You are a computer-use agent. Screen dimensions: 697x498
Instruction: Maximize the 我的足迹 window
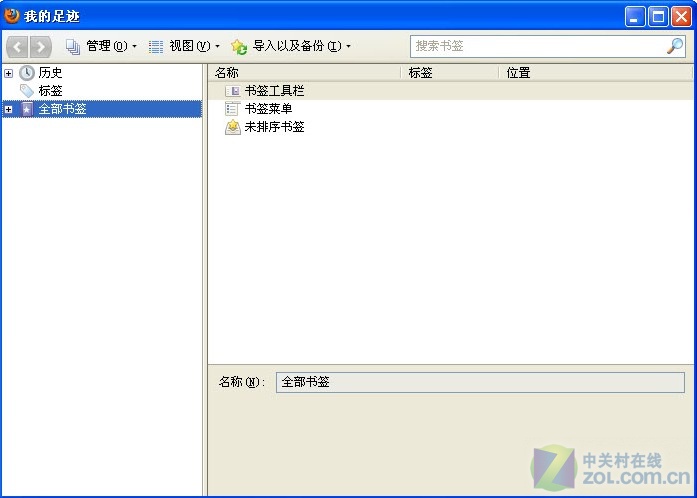tap(658, 17)
